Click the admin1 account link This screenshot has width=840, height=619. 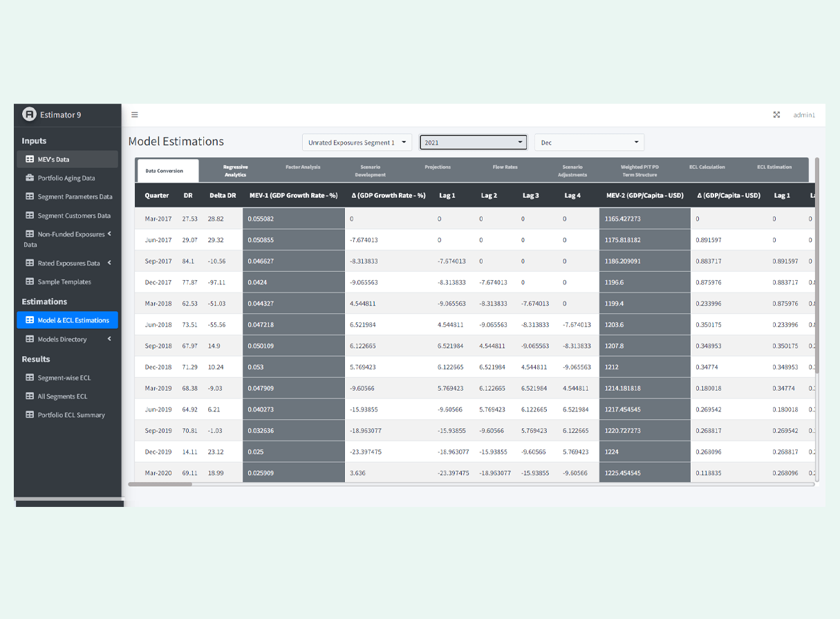pyautogui.click(x=804, y=115)
